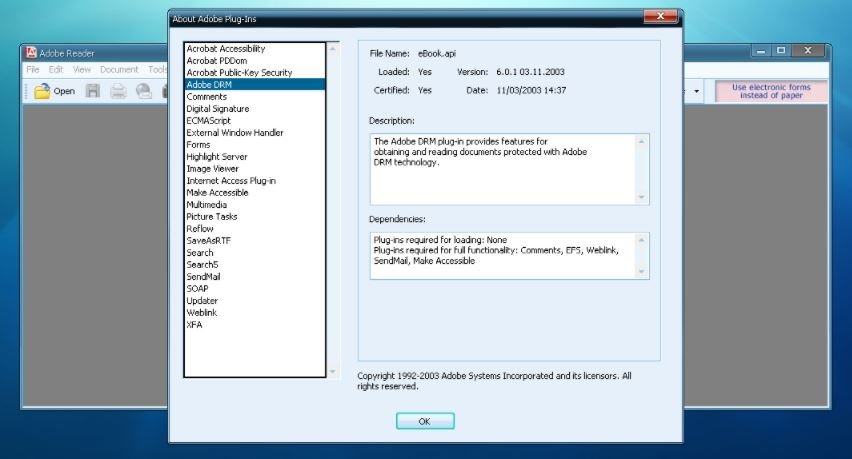Click the 'Use electronic forms instead of paper' banner
The width and height of the screenshot is (852, 459).
click(771, 91)
